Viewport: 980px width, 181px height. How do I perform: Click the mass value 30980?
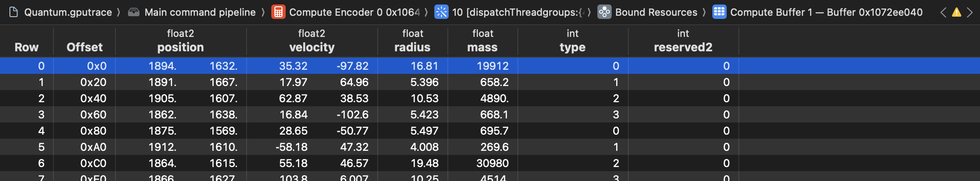[492, 163]
